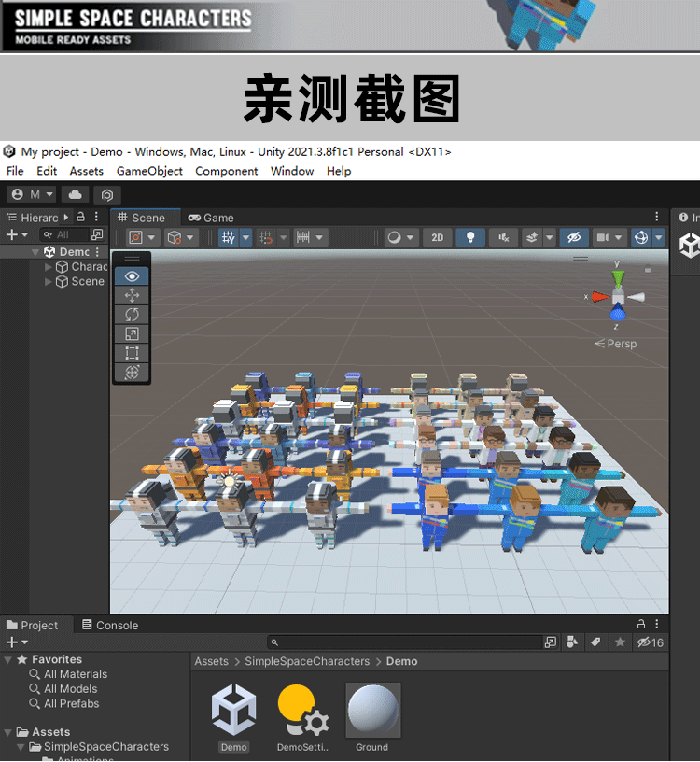700x762 pixels.
Task: Switch to the Game tab
Action: point(211,218)
